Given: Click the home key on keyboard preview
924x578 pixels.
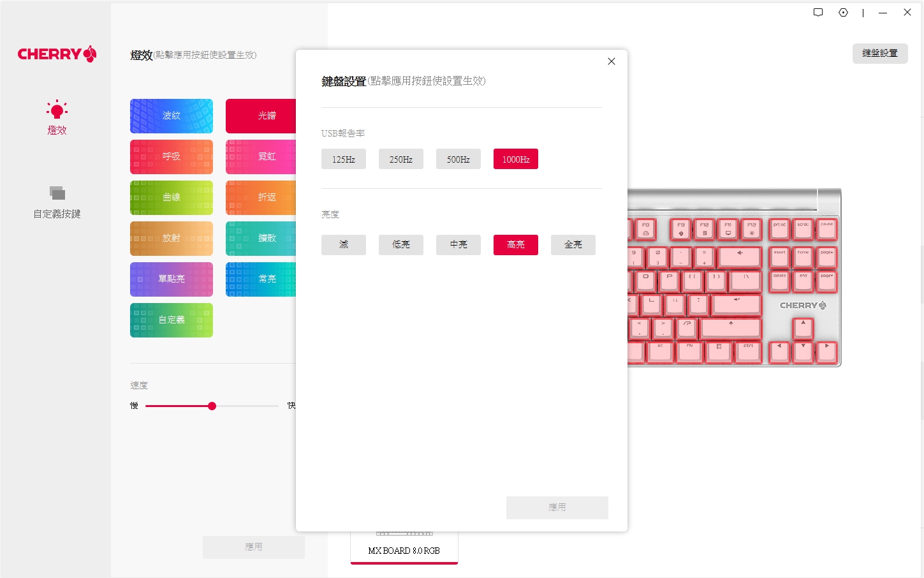Looking at the screenshot, I should [803, 258].
